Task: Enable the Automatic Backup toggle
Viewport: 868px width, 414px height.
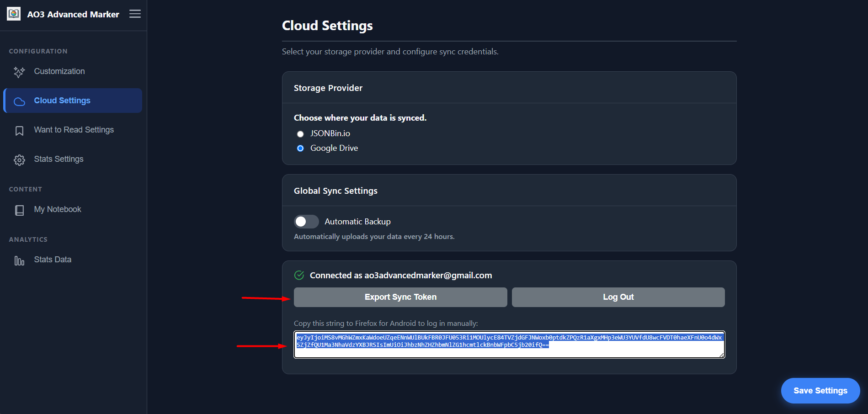Action: (306, 222)
